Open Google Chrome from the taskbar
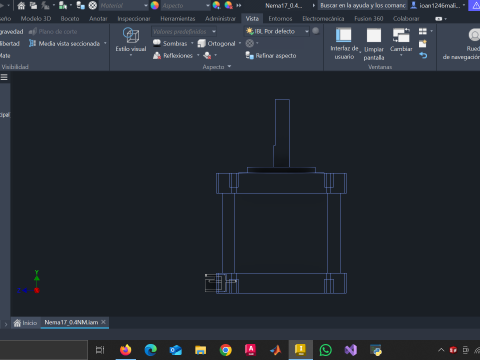480x360 pixels. coord(226,350)
